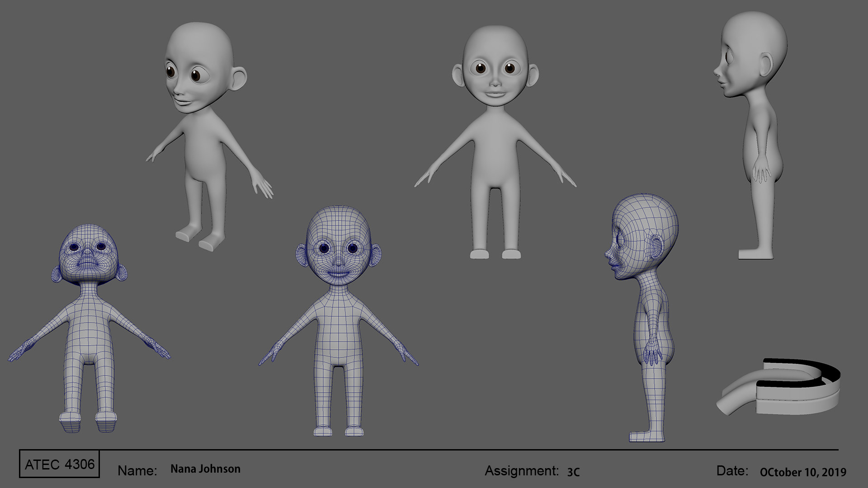The image size is (868, 488).
Task: Select the name text Nana Johnson
Action: [205, 469]
